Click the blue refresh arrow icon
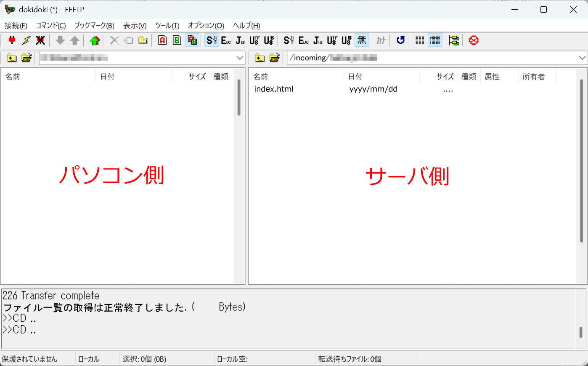This screenshot has height=366, width=588. (x=400, y=40)
